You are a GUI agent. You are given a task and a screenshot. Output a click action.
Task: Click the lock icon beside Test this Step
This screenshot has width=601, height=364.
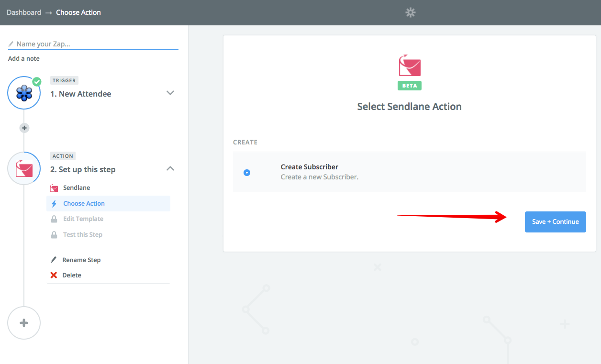pyautogui.click(x=54, y=235)
